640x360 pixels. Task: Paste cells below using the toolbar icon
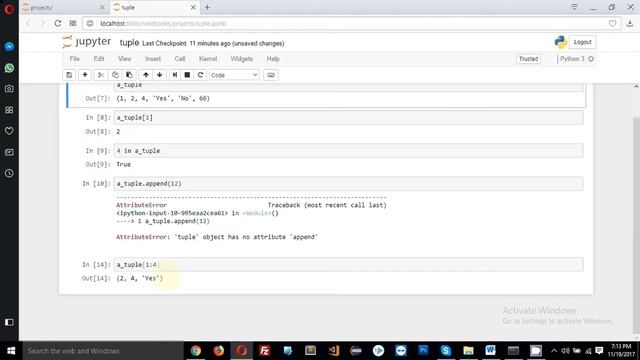[129, 75]
